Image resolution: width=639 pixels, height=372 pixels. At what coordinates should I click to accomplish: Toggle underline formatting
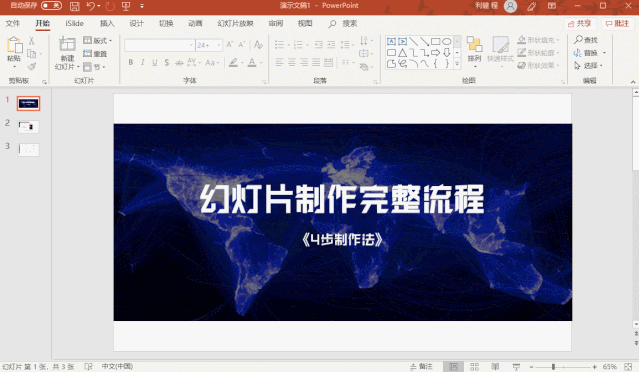pyautogui.click(x=155, y=62)
